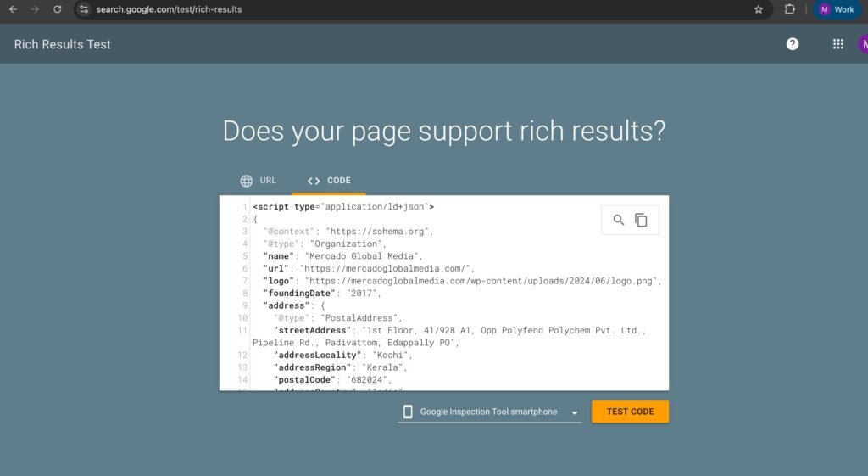Open the Google Inspection Tool smartphone dropdown
Image resolution: width=868 pixels, height=476 pixels.
pyautogui.click(x=489, y=412)
